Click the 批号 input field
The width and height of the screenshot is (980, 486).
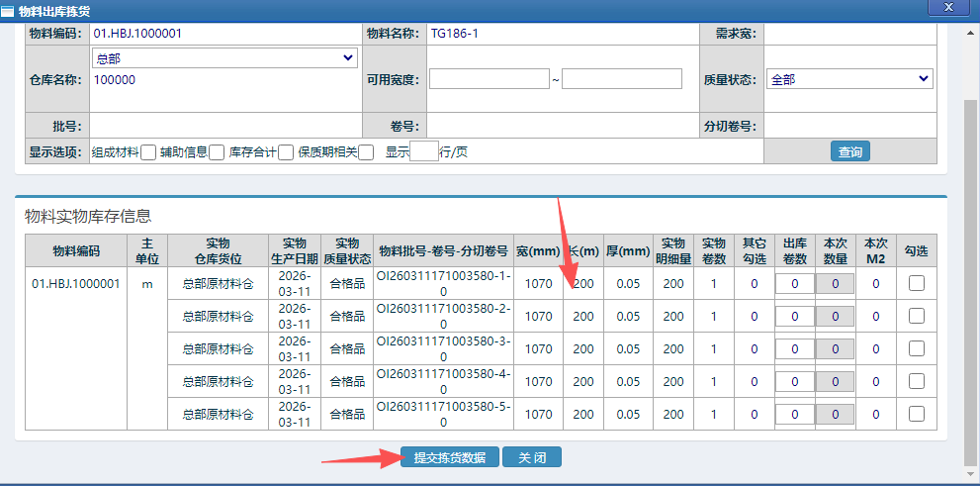(x=223, y=127)
